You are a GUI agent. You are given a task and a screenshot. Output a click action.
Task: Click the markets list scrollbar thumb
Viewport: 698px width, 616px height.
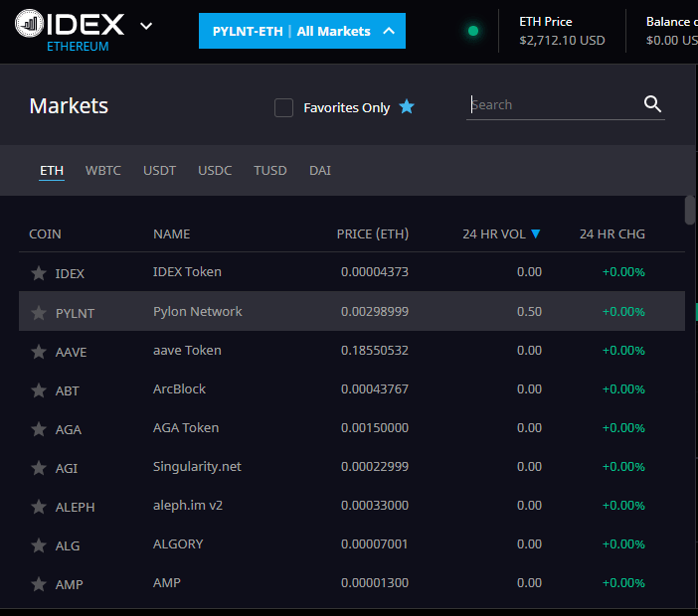[689, 210]
